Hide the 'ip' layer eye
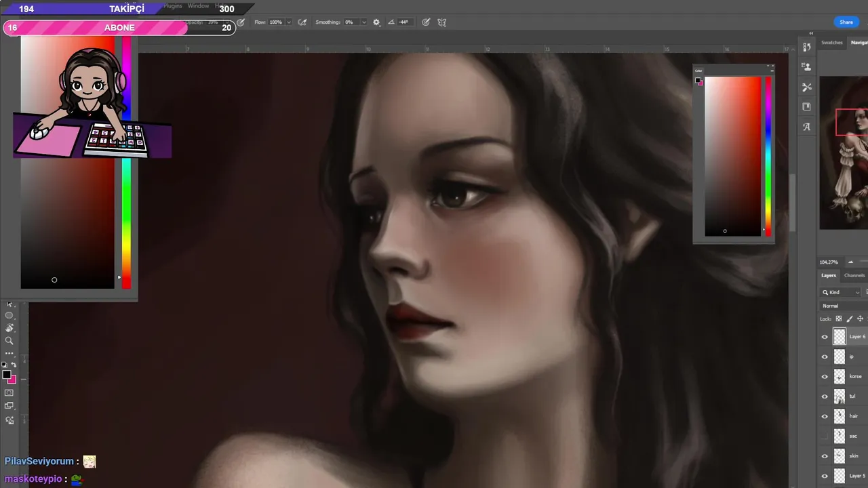Screen dimensions: 868x488 pyautogui.click(x=825, y=357)
